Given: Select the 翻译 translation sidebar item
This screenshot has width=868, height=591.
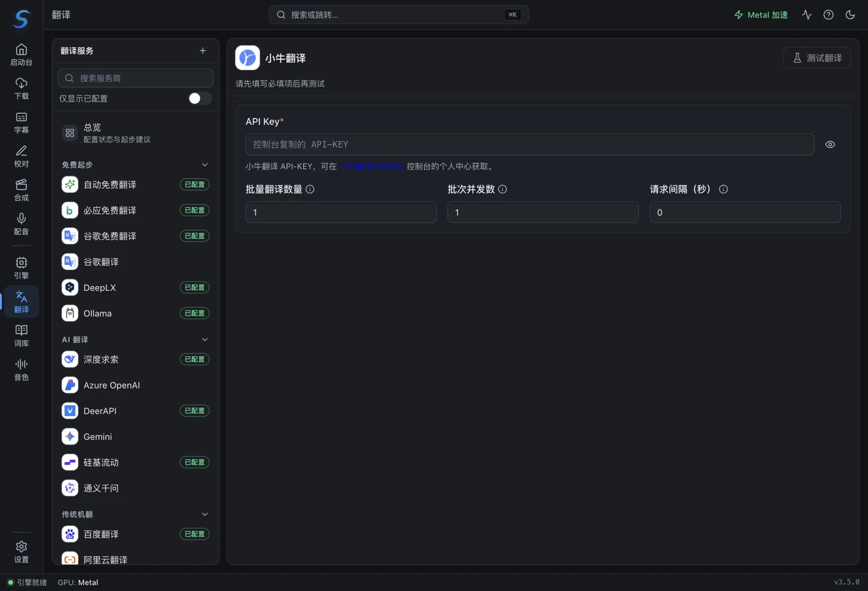Looking at the screenshot, I should point(21,301).
